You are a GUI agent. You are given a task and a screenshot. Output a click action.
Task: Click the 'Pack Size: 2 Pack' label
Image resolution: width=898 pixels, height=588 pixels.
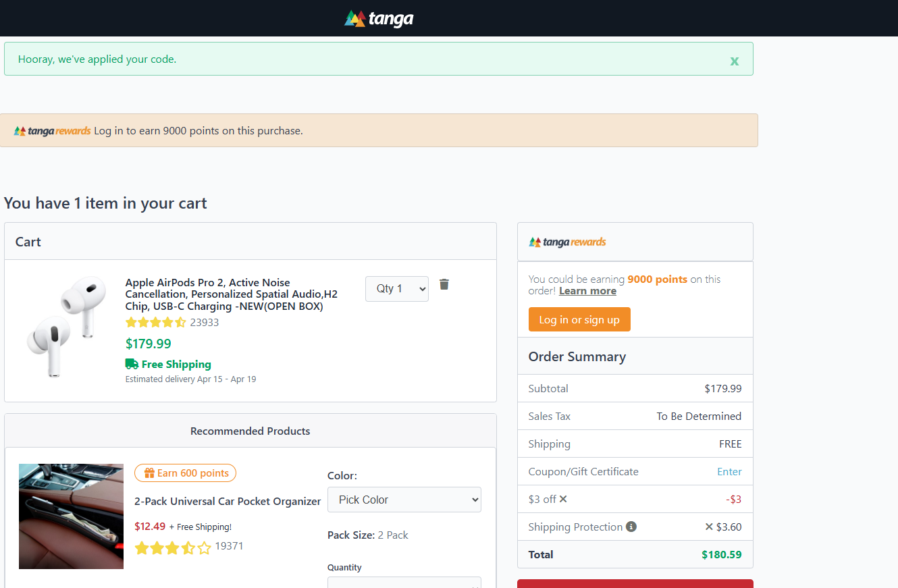pos(368,535)
